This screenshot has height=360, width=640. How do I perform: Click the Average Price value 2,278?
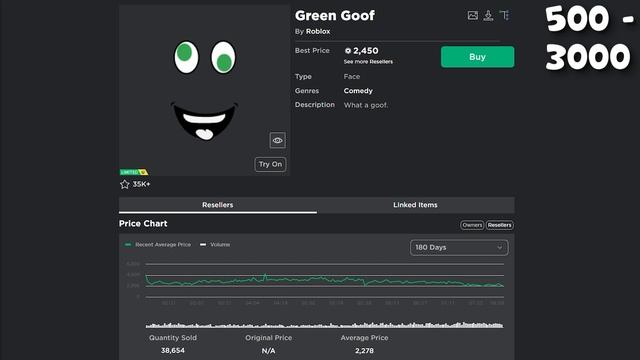[364, 351]
